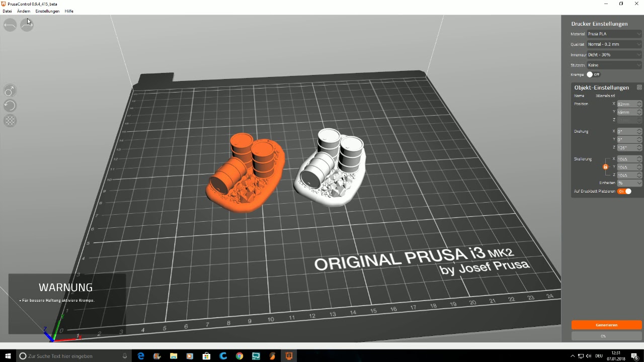
Task: Toggle the Krempe switch
Action: coord(593,74)
